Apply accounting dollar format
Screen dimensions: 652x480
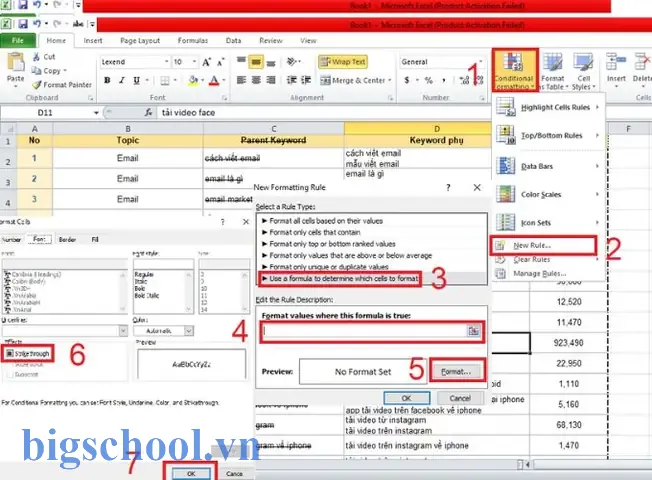pyautogui.click(x=407, y=80)
